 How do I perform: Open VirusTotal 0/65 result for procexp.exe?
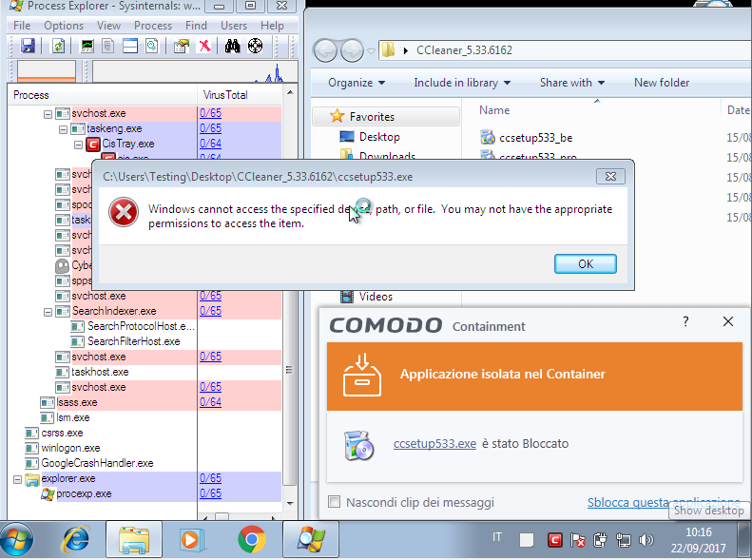(210, 493)
